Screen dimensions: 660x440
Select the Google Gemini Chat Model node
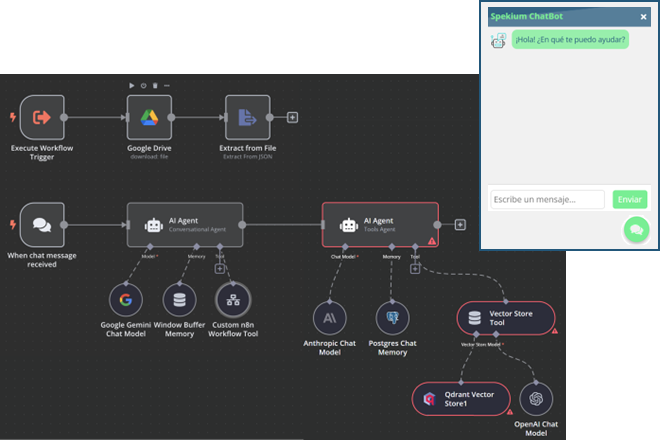[x=126, y=300]
